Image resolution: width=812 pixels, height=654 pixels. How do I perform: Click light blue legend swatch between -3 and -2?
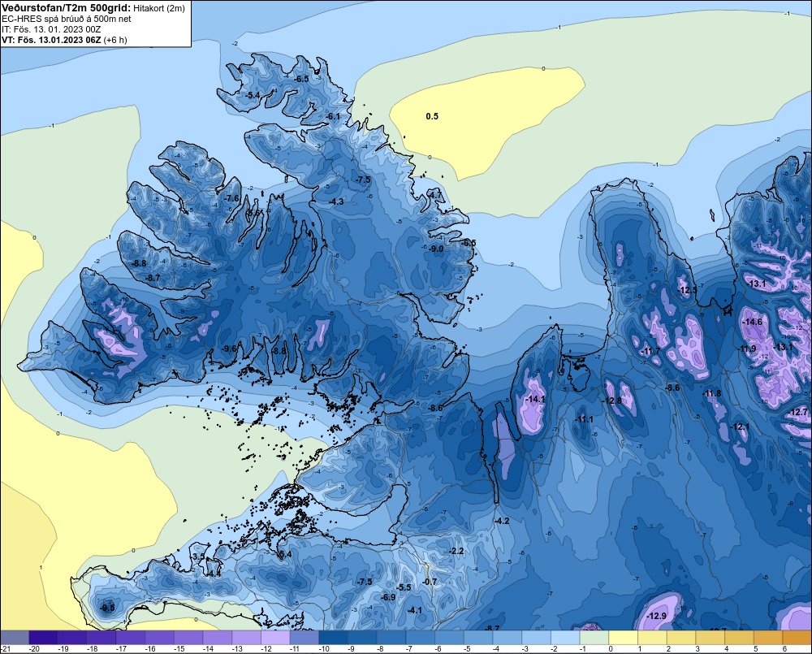[x=537, y=638]
